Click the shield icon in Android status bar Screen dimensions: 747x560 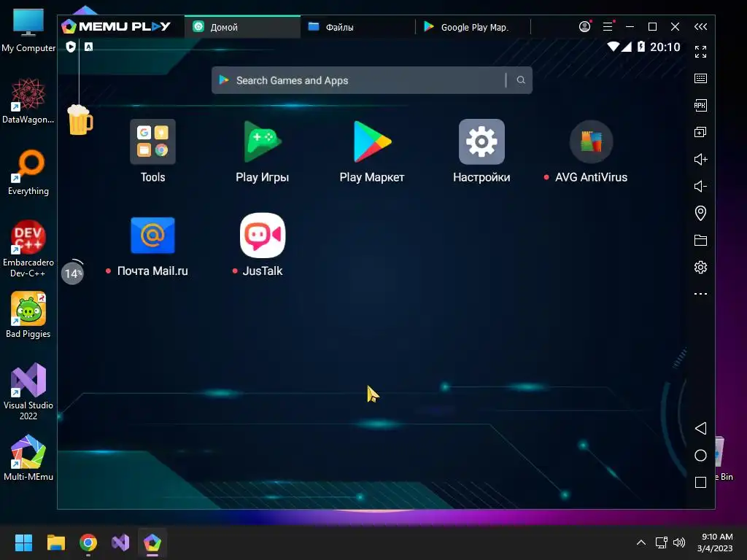pyautogui.click(x=71, y=47)
